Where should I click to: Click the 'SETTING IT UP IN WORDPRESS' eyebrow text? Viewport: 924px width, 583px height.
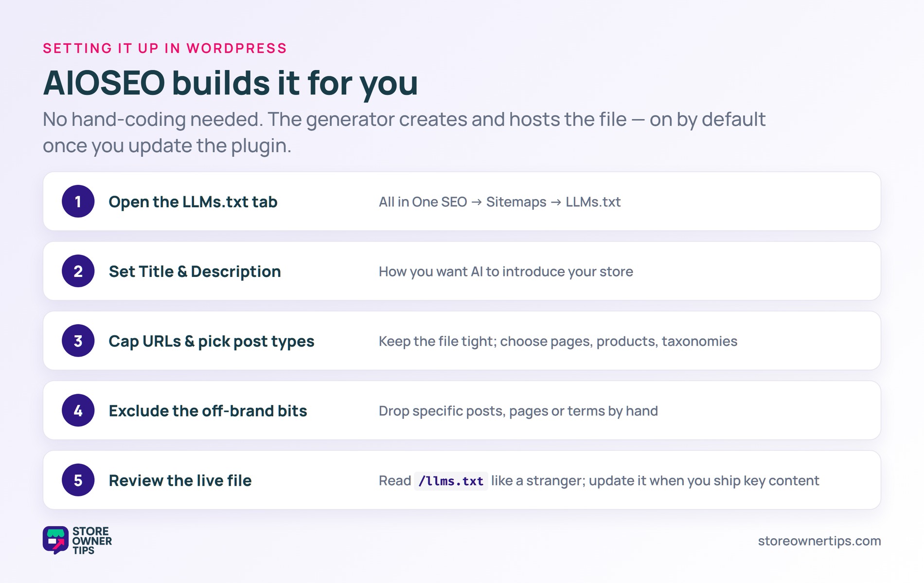tap(165, 48)
